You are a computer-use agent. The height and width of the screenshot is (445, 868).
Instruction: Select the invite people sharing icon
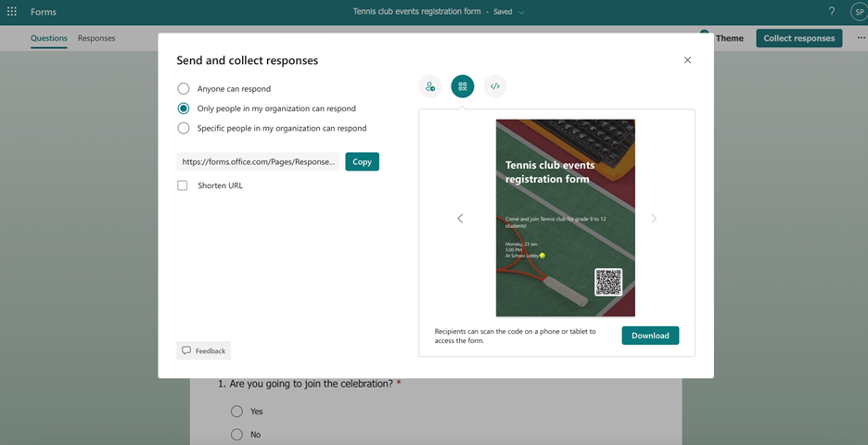click(430, 86)
